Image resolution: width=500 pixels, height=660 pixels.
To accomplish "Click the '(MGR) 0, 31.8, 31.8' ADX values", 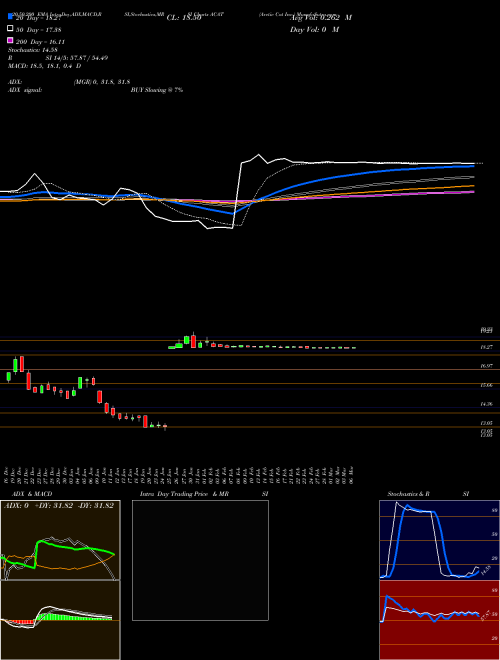I will 101,82.
